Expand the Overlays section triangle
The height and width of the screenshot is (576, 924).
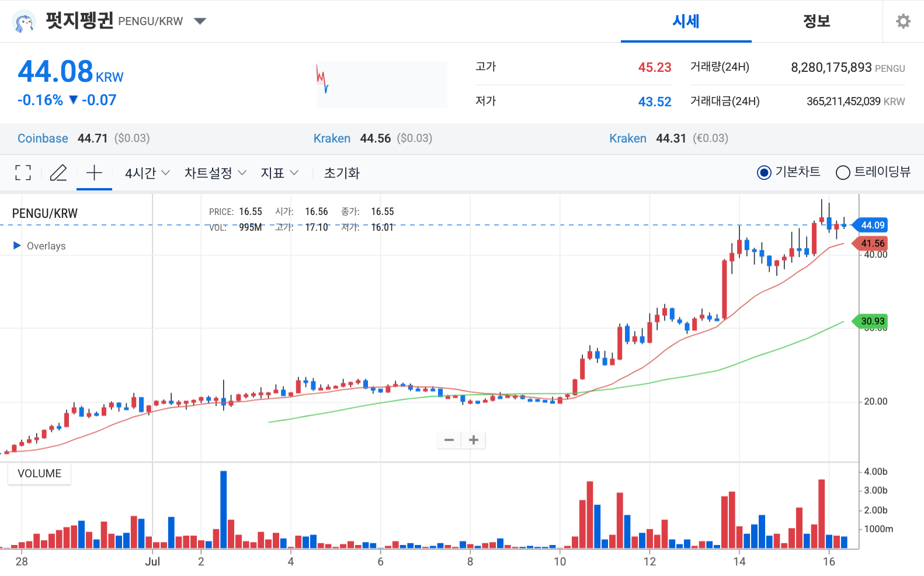(17, 245)
